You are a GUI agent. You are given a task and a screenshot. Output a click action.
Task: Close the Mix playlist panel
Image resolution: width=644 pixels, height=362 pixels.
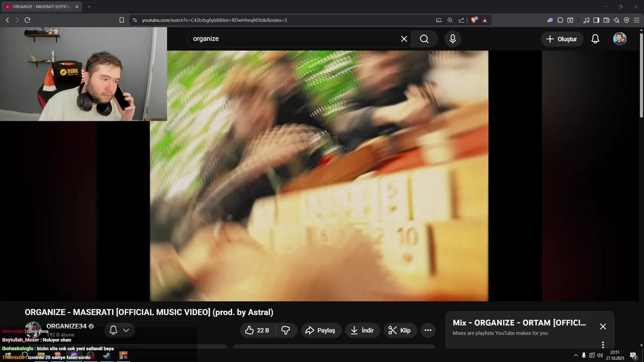[x=603, y=326]
